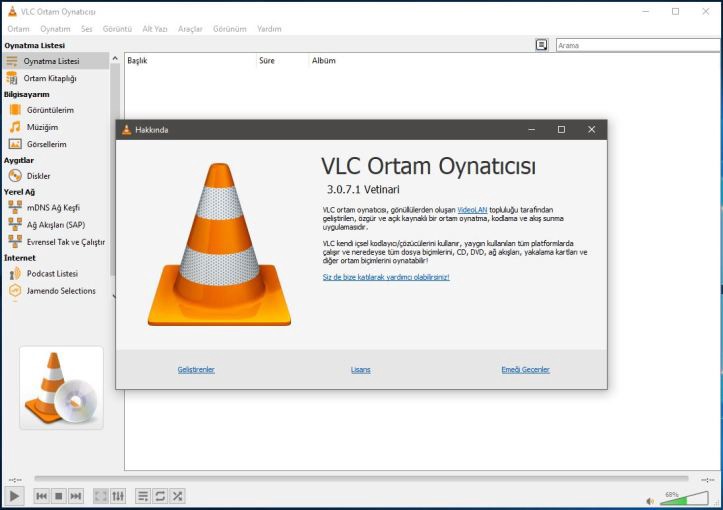Click album art cone thumbnail
Viewport: 723px width, 510px height.
coord(61,388)
